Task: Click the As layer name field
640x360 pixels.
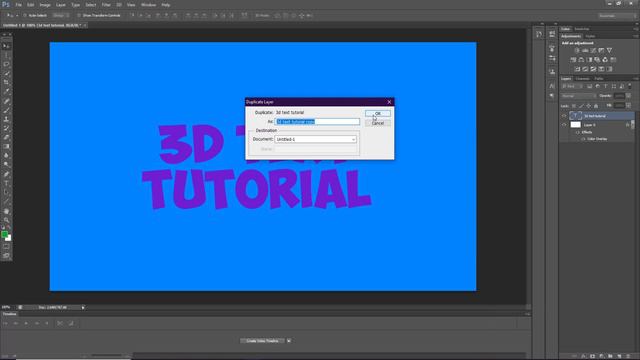Action: (x=317, y=122)
